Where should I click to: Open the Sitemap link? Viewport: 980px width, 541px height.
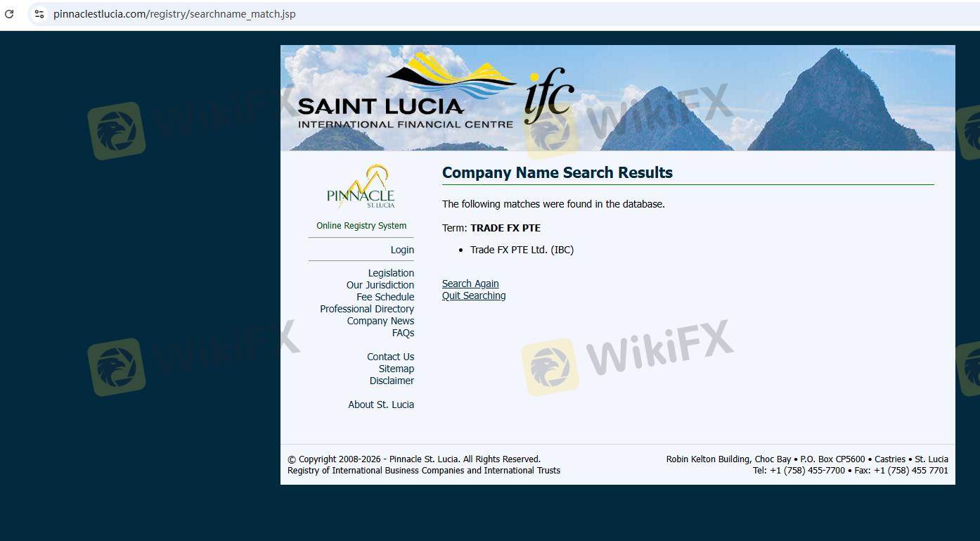point(396,369)
